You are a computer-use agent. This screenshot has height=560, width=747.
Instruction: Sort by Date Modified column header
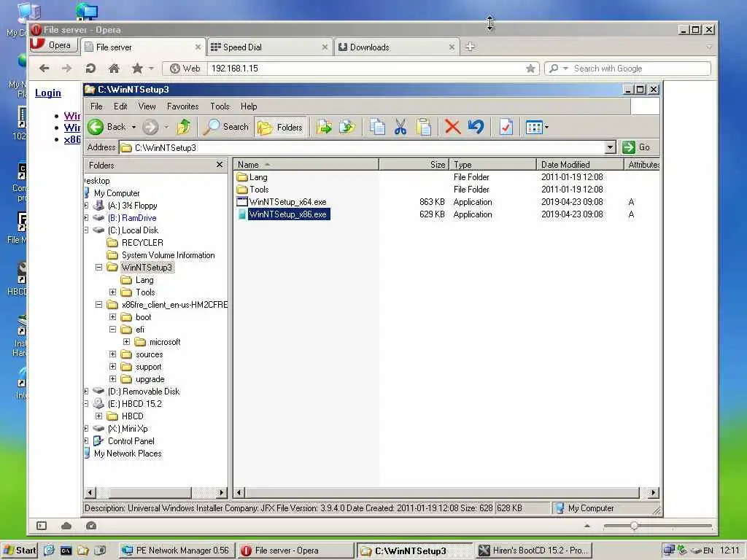[580, 165]
